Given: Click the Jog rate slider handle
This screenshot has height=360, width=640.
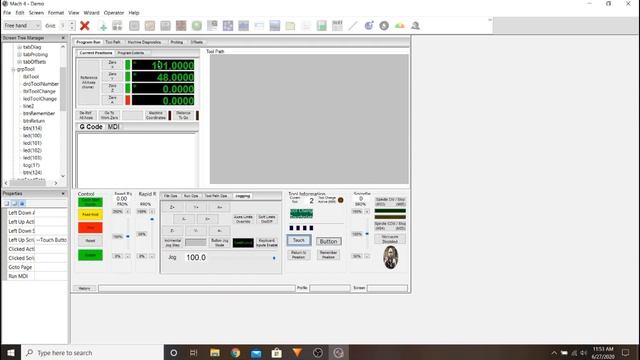Looking at the screenshot, I should point(274,258).
